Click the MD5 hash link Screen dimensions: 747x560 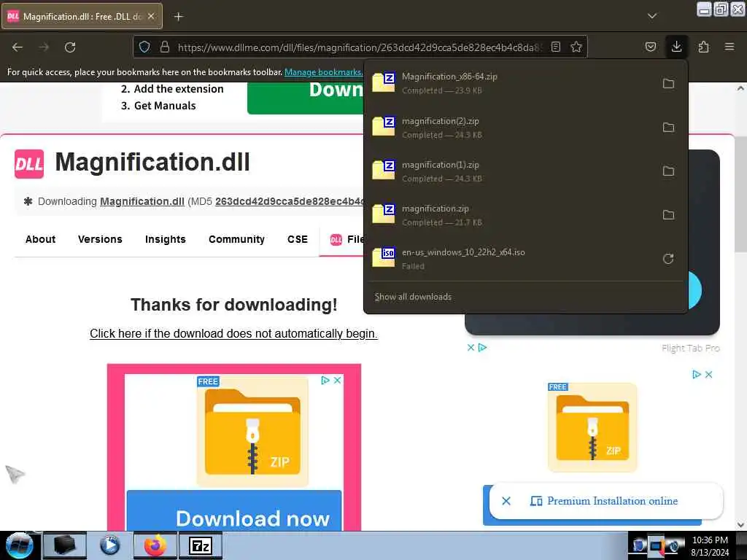(290, 201)
